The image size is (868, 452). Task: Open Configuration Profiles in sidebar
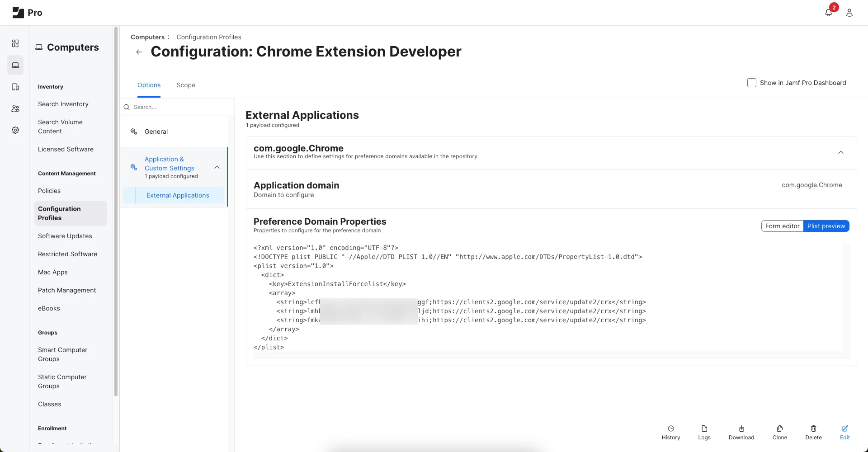coord(71,213)
